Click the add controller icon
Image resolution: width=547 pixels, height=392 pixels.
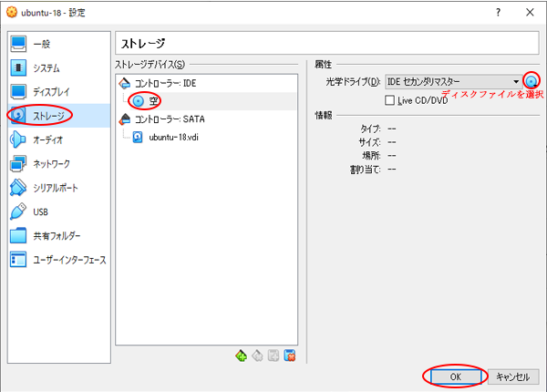241,356
